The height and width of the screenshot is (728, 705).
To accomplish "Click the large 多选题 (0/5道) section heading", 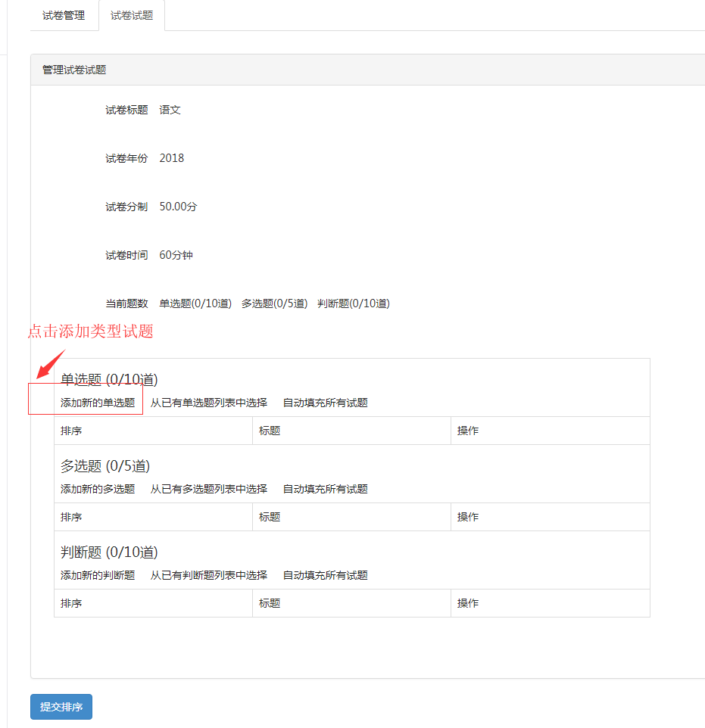I will 105,466.
